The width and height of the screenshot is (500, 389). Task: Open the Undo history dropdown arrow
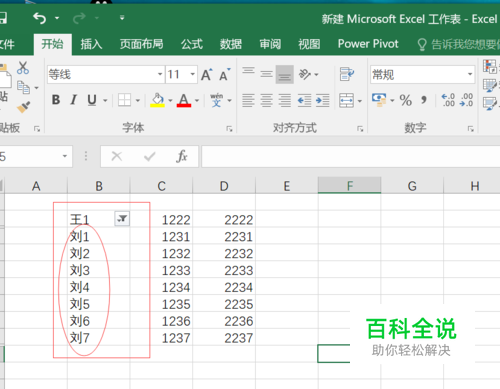coord(57,18)
